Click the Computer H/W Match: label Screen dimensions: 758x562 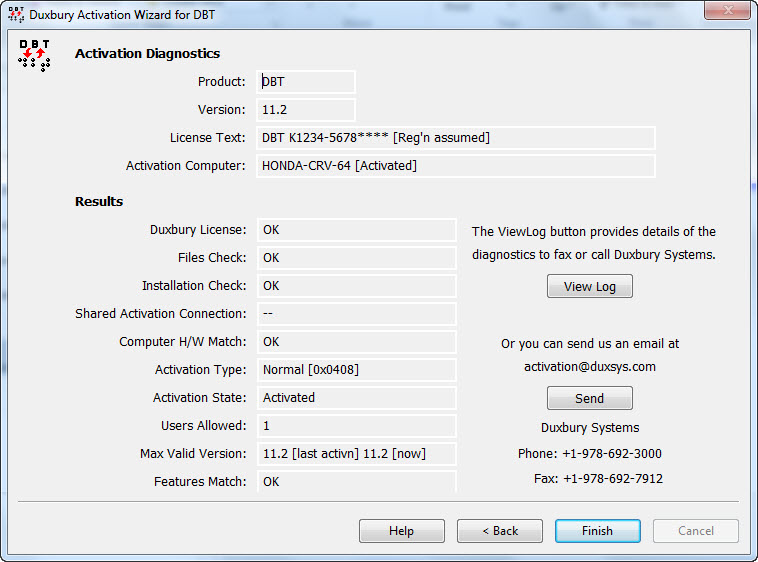183,342
